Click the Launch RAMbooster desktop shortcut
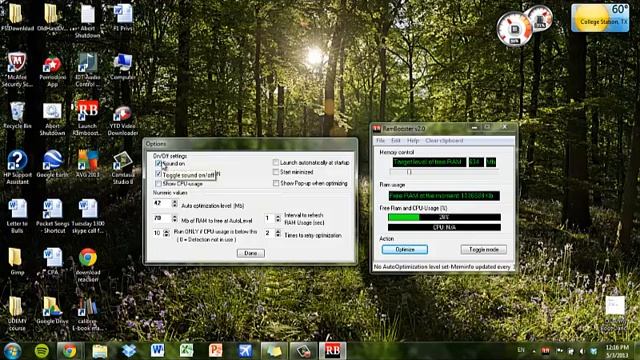The width and height of the screenshot is (640, 360). click(87, 118)
